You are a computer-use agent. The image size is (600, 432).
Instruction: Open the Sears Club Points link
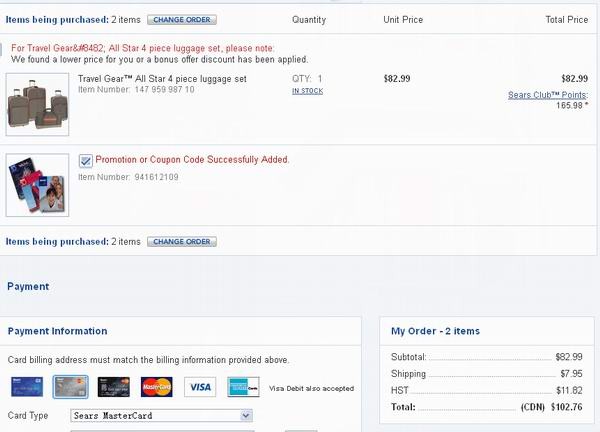tap(548, 95)
